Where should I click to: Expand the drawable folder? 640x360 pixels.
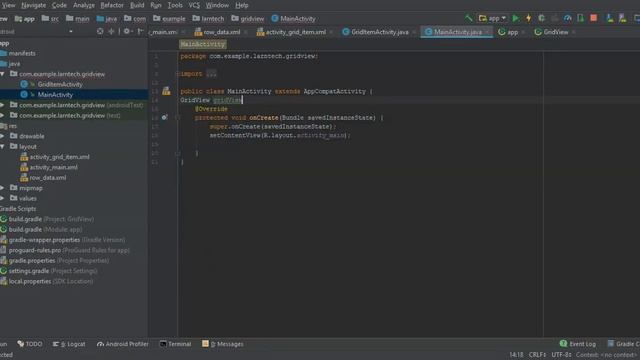[x=2, y=136]
